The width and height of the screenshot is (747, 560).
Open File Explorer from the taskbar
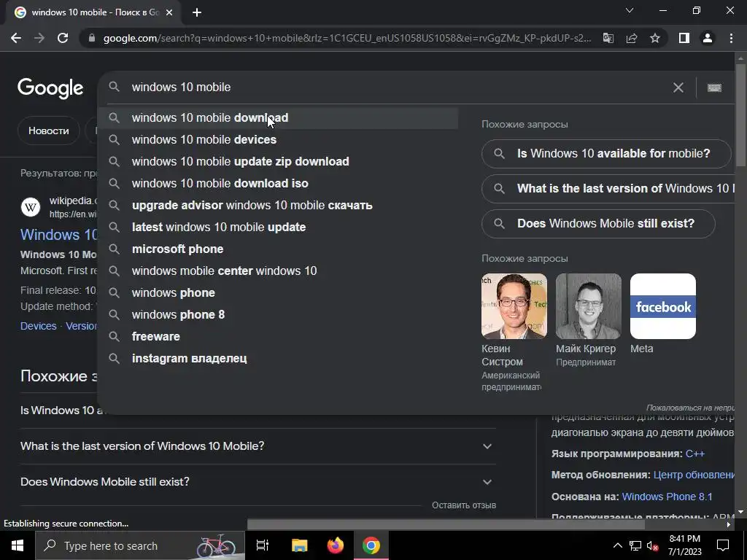(300, 545)
